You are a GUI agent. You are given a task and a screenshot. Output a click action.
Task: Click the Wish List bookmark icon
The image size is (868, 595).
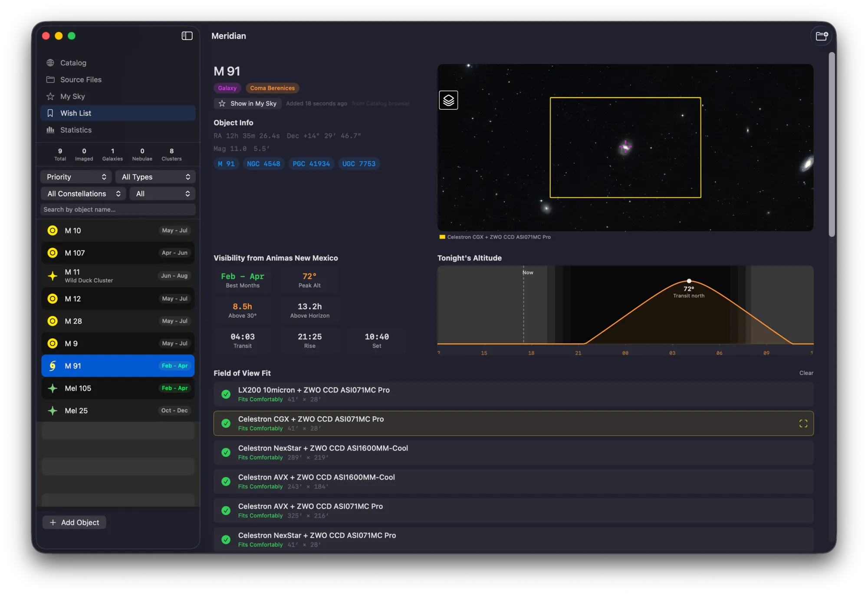[50, 113]
